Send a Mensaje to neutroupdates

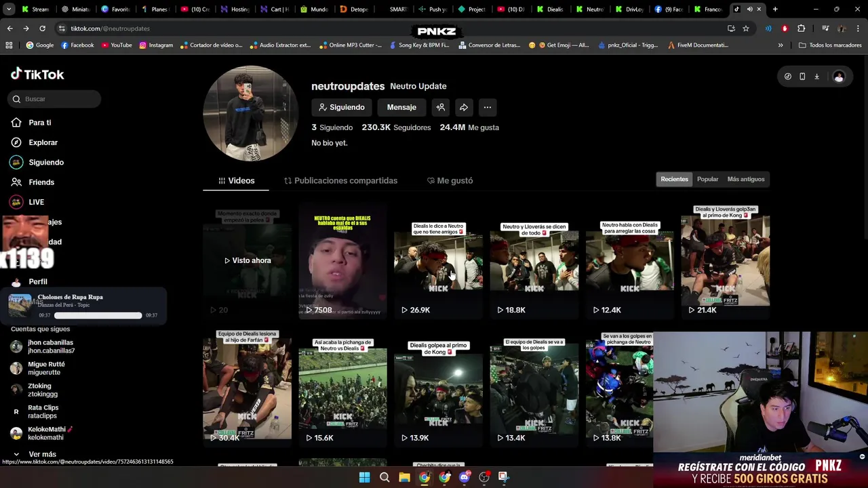(x=401, y=107)
